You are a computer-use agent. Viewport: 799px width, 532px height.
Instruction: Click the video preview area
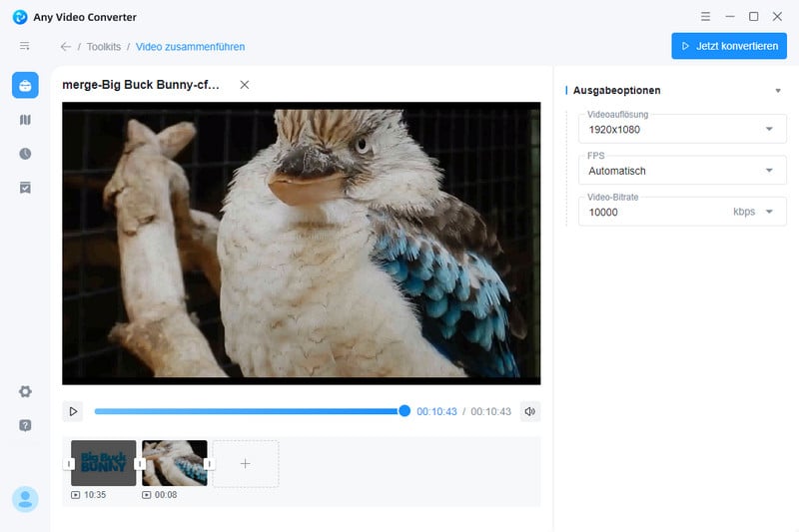click(x=302, y=244)
